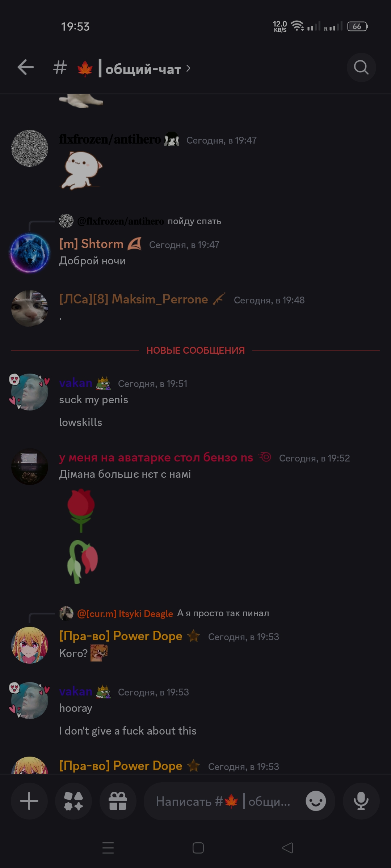This screenshot has width=391, height=868.
Task: Tap the microphone voice message icon
Action: click(361, 801)
